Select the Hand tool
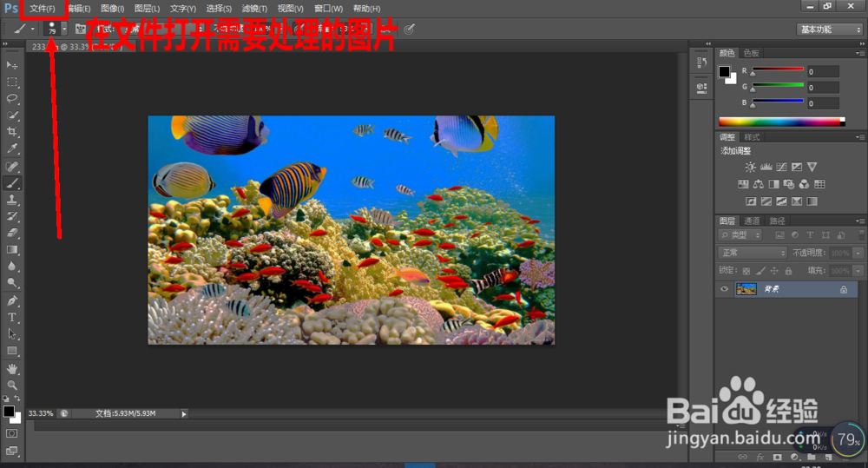Screen dimensions: 868x468 (12, 369)
